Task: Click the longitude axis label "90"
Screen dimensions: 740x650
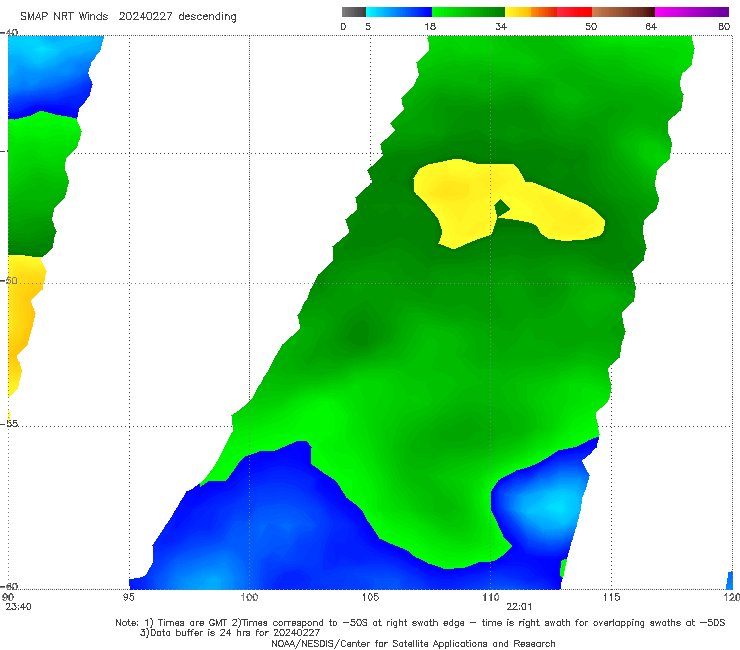Action: (x=8, y=597)
